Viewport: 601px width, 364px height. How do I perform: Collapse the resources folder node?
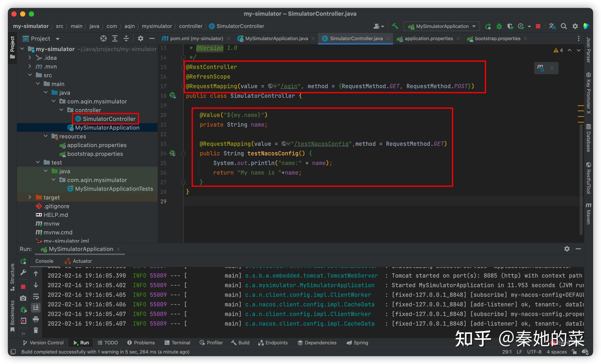click(46, 136)
